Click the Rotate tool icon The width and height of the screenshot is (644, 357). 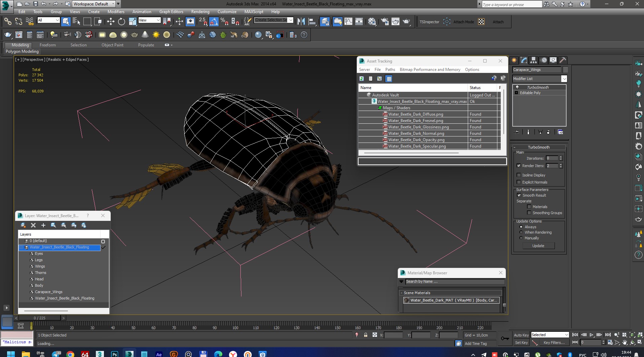coord(121,22)
